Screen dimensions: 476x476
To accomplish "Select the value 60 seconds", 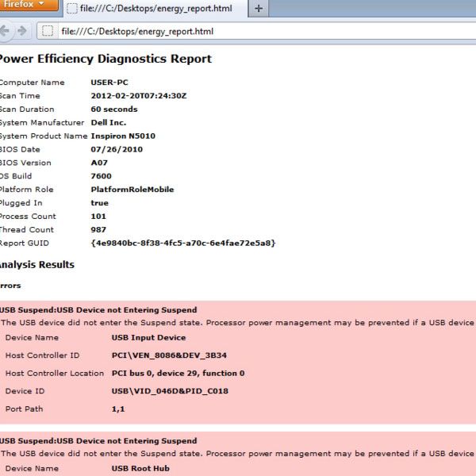I will (114, 109).
